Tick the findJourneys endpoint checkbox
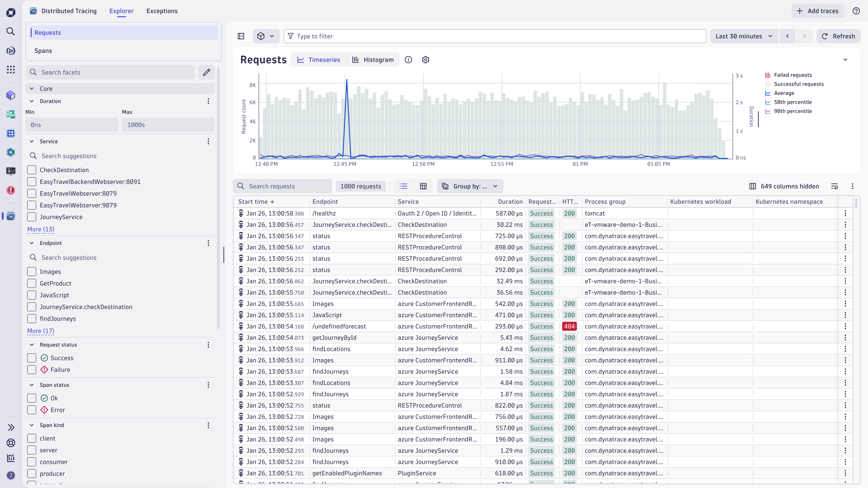 (32, 319)
